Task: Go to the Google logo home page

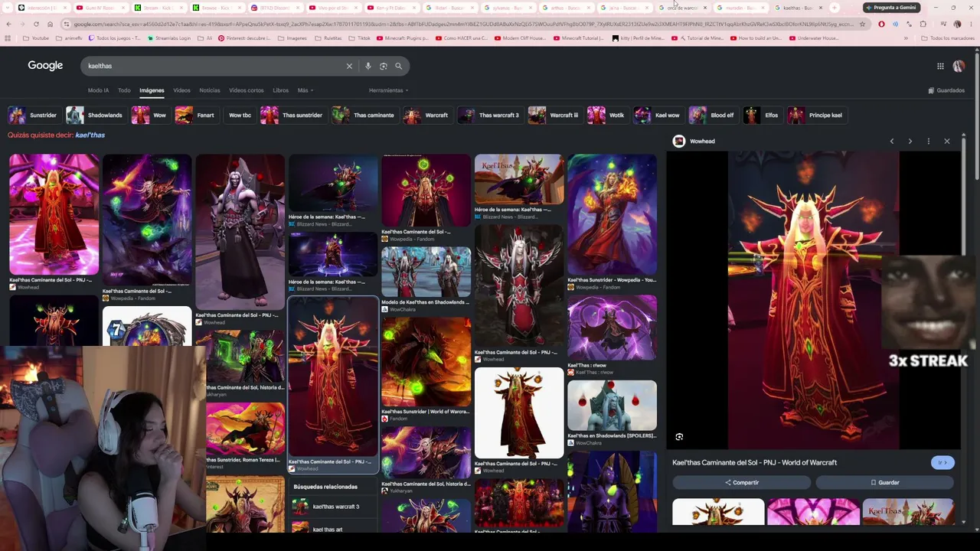Action: tap(45, 66)
